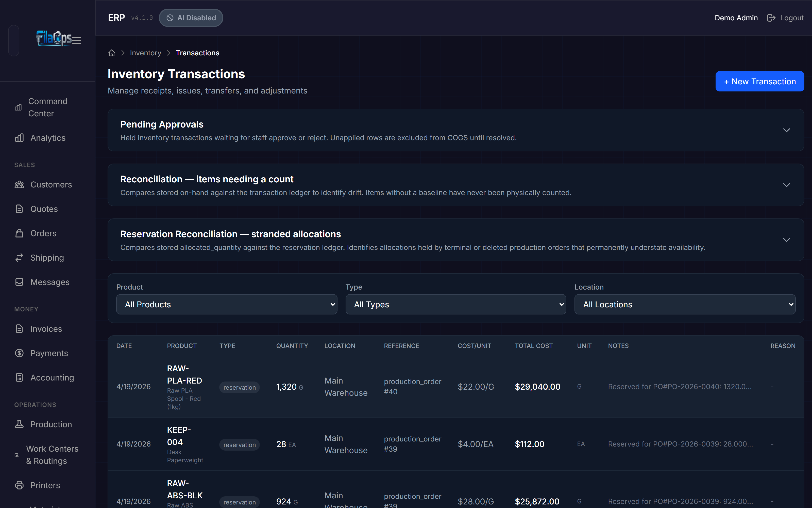
Task: Open the All Products dropdown
Action: [227, 304]
